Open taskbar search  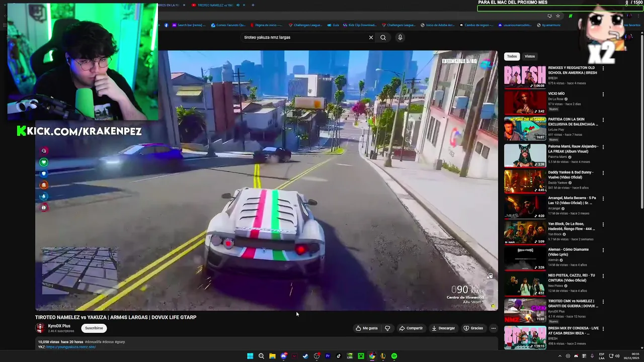pos(261,356)
